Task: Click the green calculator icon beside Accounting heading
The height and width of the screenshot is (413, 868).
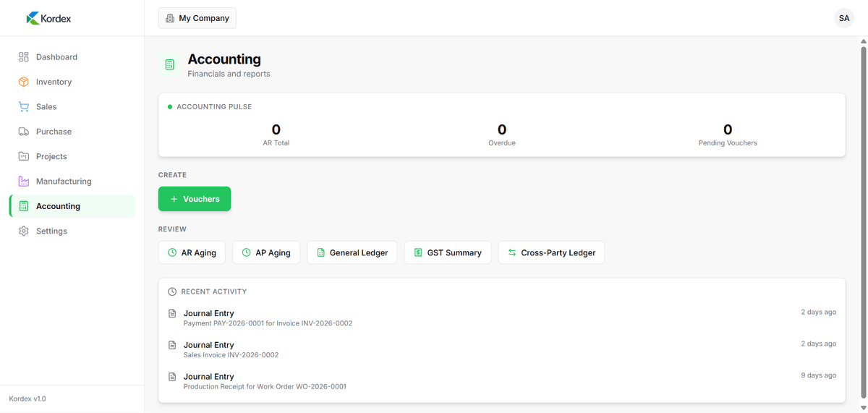Action: point(170,65)
